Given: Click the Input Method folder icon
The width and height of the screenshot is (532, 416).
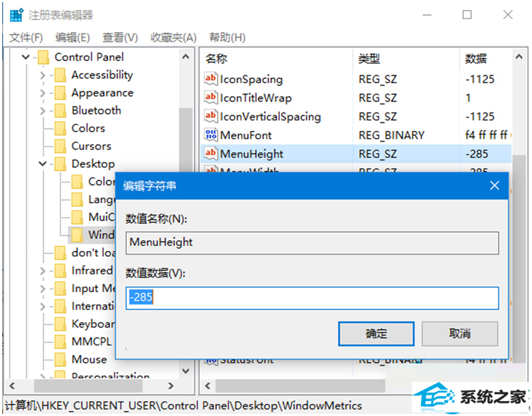Looking at the screenshot, I should [x=60, y=289].
